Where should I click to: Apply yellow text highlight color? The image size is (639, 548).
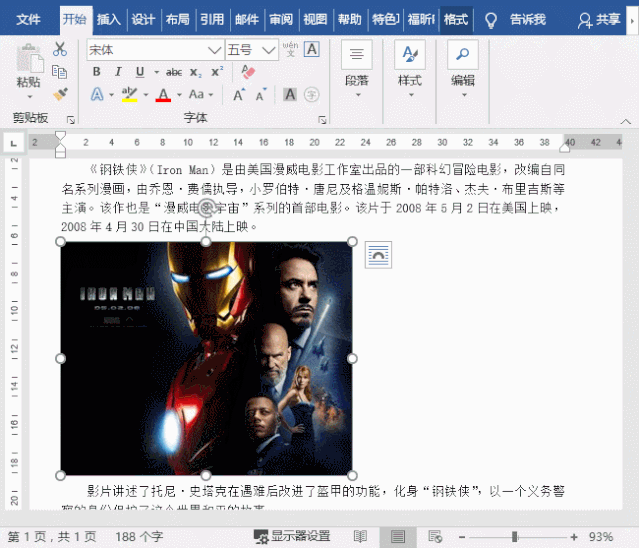130,95
